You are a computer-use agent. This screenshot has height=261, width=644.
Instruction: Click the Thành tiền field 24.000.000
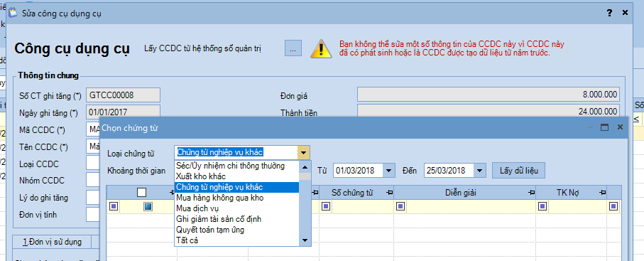489,111
